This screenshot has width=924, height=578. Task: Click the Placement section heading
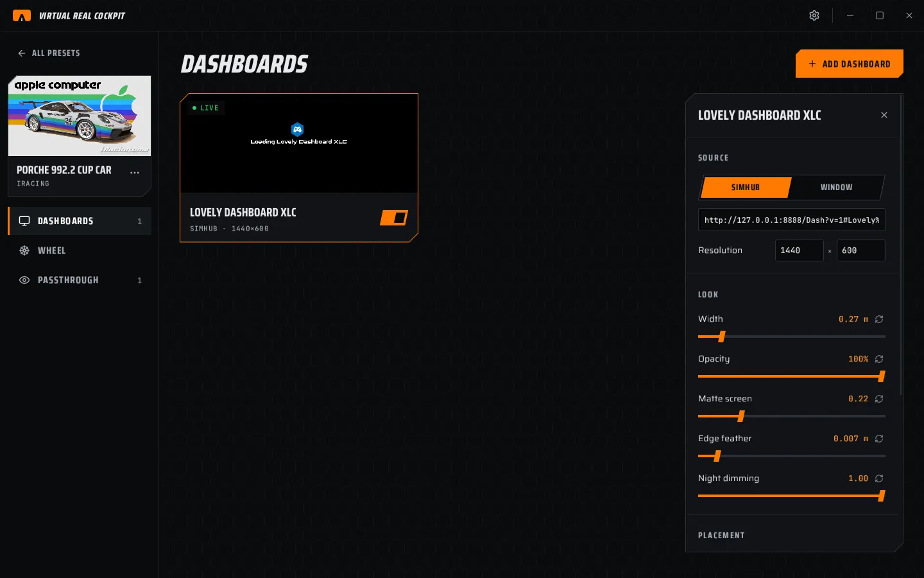point(721,536)
